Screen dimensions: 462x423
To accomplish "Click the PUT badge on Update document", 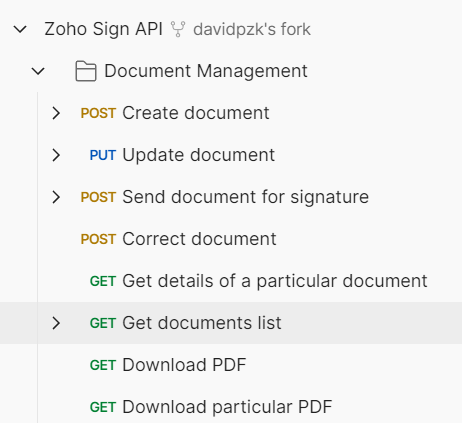I will [103, 155].
